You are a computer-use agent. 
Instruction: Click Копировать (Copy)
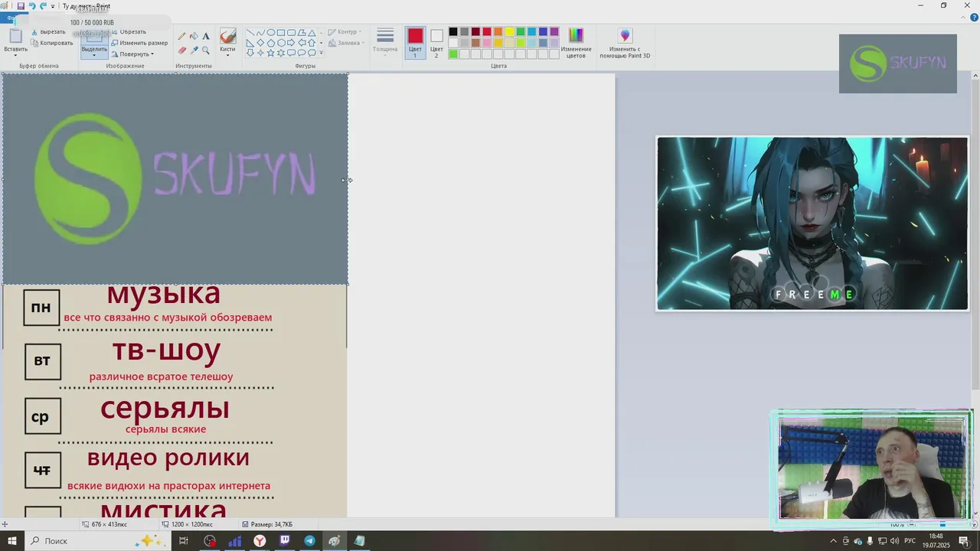pos(51,43)
